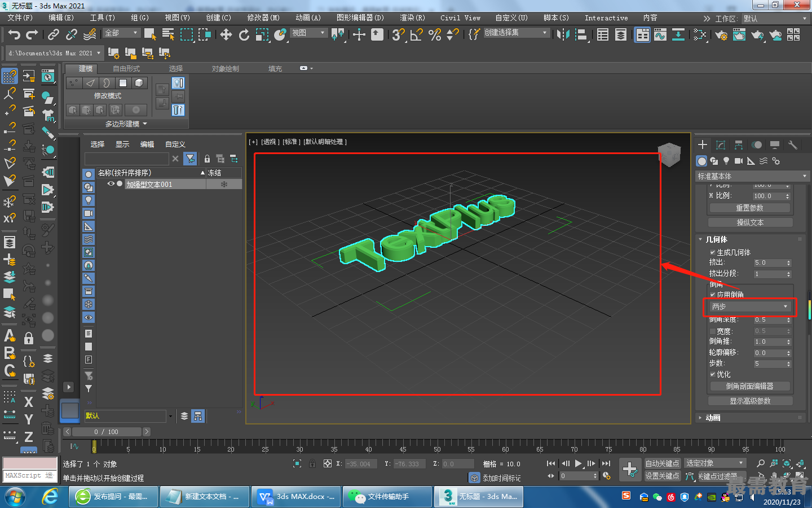Toggle the 优化 checkbox
Viewport: 812px width, 508px height.
pos(713,374)
